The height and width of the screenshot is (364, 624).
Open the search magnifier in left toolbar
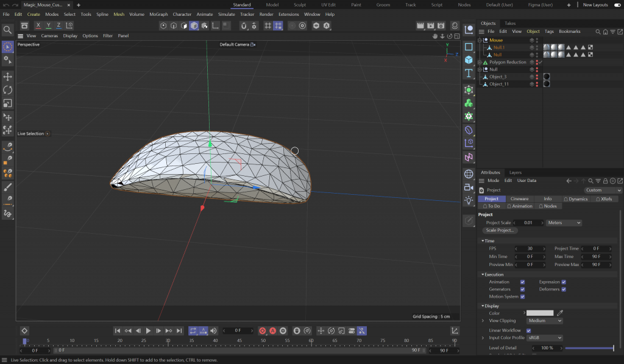7,30
